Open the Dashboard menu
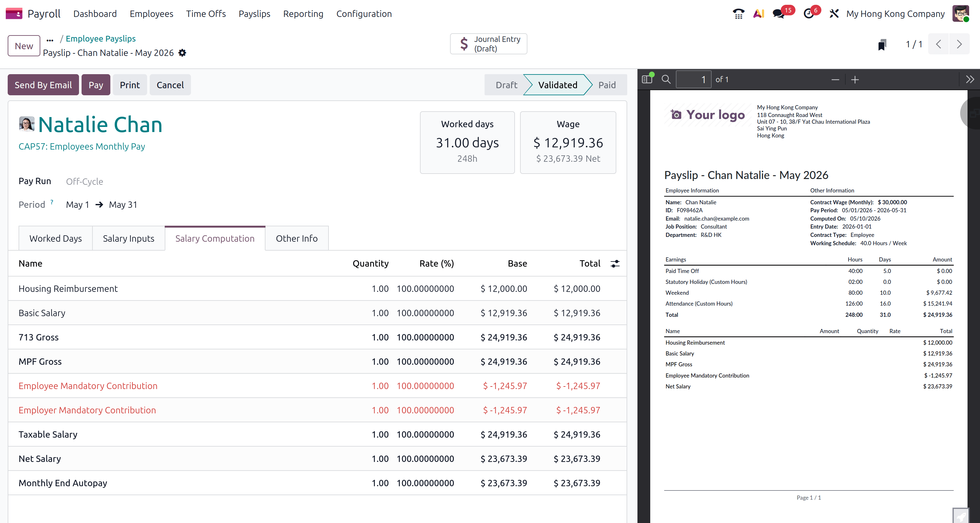This screenshot has height=523, width=980. (95, 14)
